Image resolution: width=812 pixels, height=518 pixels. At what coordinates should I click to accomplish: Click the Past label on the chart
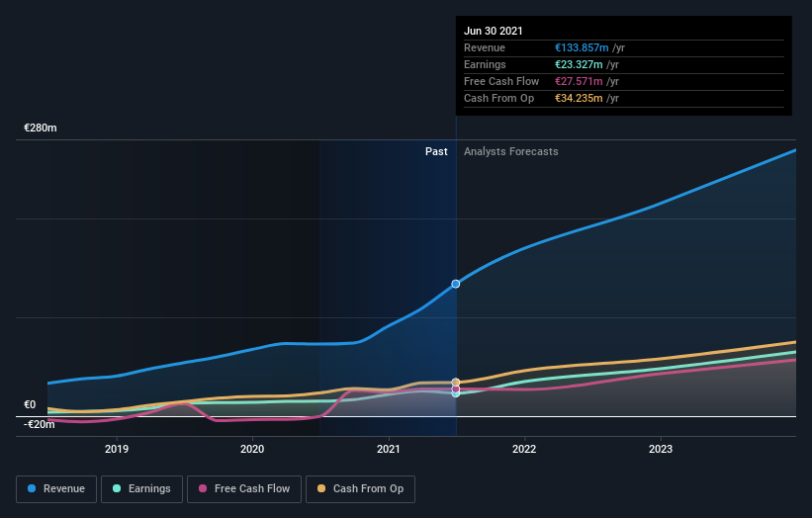[x=436, y=151]
